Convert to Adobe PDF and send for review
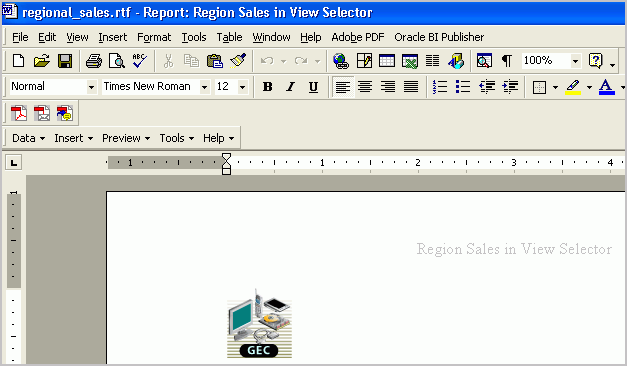Screen dimensions: 627x366 click(65, 113)
